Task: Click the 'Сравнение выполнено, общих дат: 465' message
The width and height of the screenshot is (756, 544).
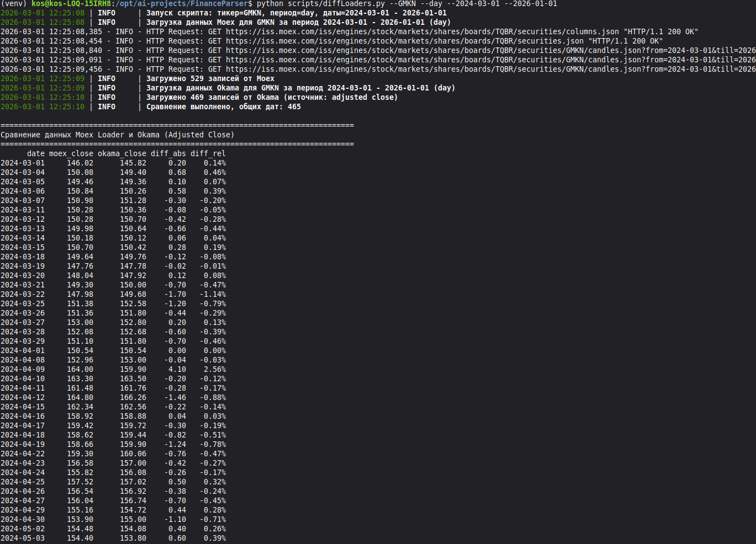Action: click(223, 106)
